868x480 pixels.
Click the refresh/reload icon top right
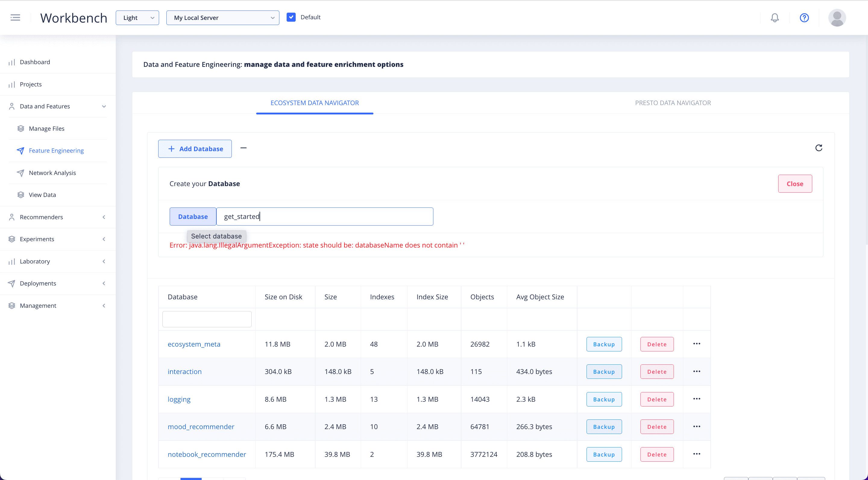[x=818, y=148]
